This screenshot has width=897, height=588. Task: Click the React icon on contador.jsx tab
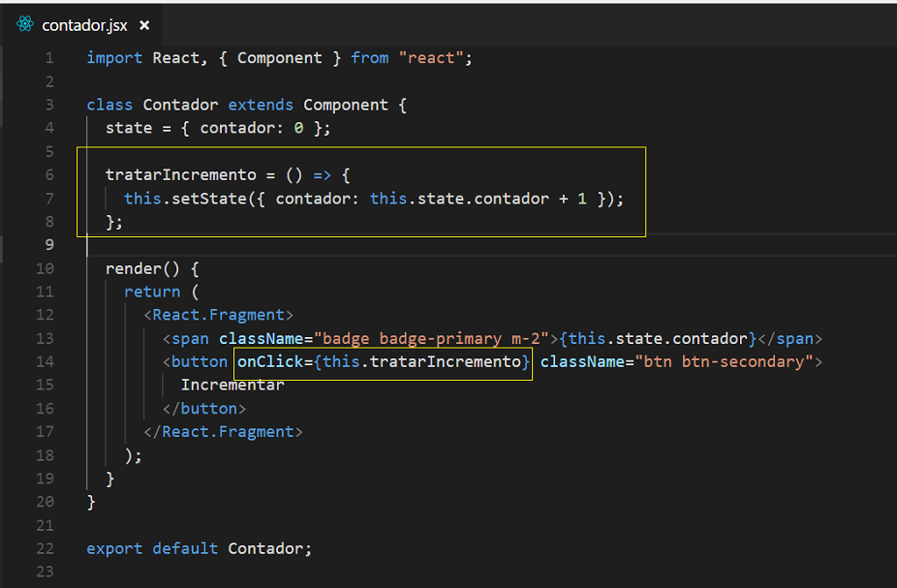[x=25, y=24]
